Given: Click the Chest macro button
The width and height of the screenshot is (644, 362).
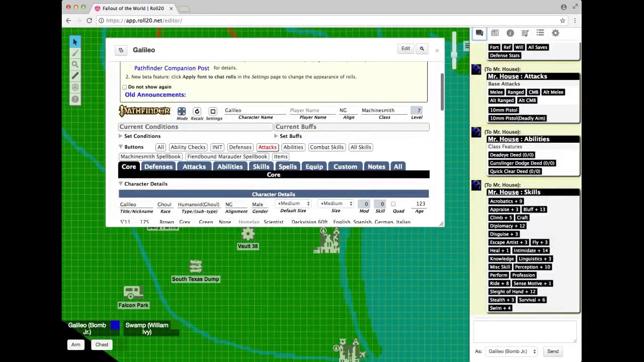Looking at the screenshot, I should pyautogui.click(x=102, y=345).
